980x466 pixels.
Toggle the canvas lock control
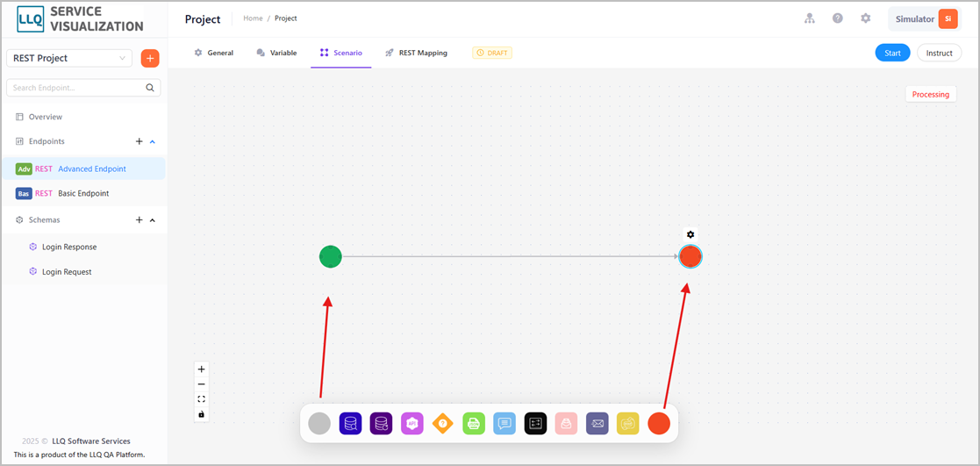(201, 414)
